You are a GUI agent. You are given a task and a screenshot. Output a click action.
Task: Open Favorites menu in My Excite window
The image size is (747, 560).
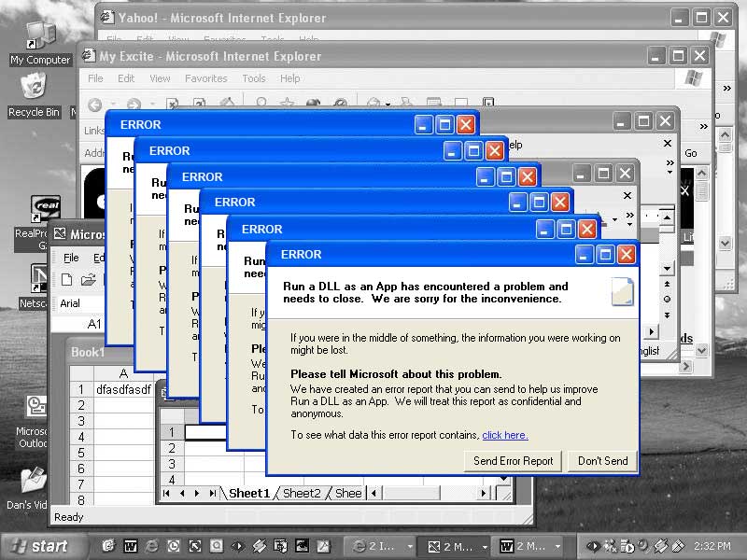tap(205, 78)
